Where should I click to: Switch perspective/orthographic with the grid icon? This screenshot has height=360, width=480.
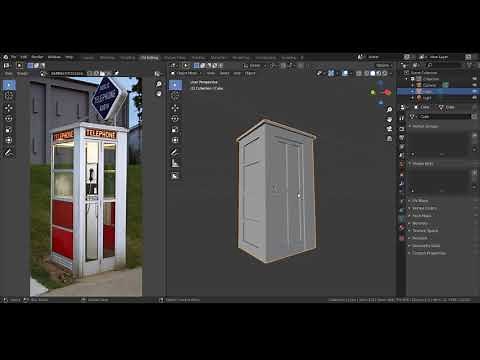click(389, 138)
